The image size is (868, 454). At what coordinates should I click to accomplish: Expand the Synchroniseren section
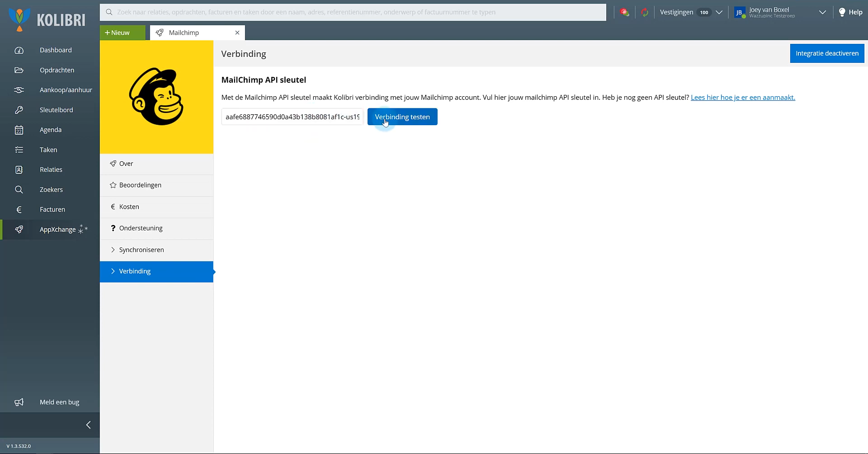(156, 250)
